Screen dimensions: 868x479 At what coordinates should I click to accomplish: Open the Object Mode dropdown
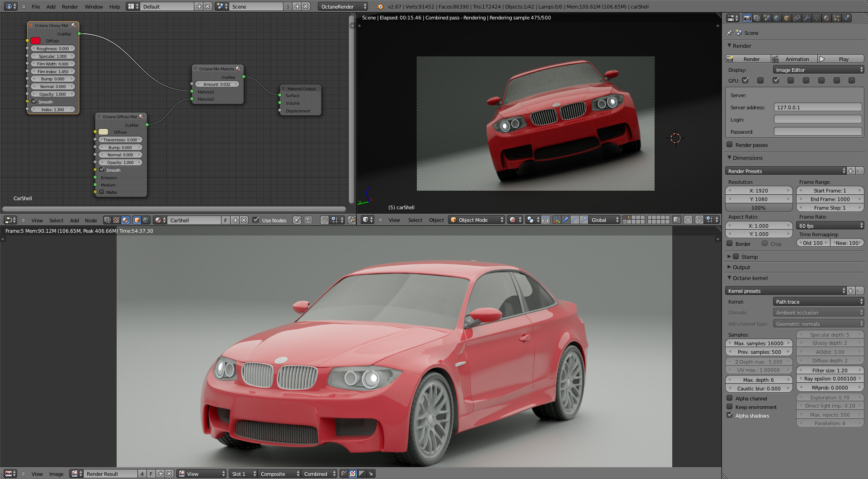coord(476,220)
